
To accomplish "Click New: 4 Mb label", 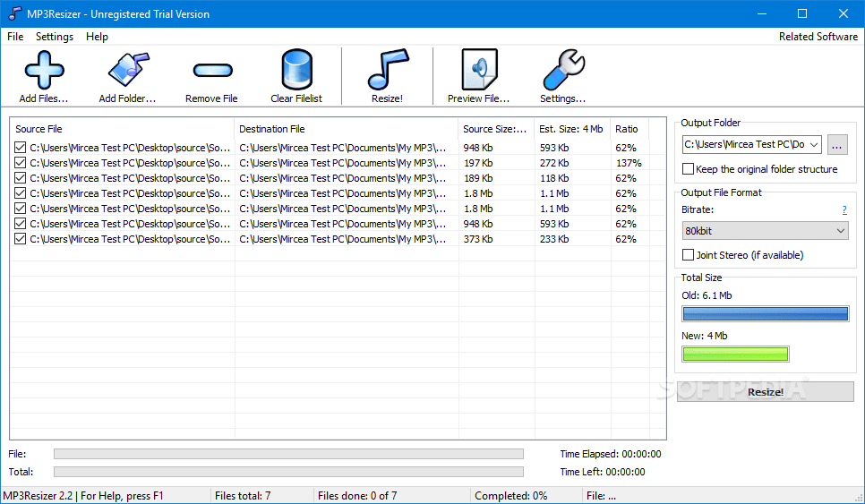I will point(705,336).
